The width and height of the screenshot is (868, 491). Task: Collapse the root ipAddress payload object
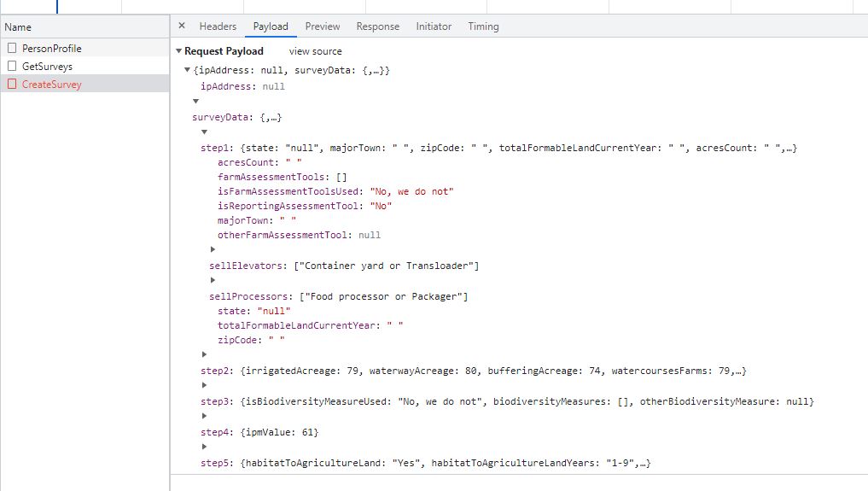coord(188,70)
